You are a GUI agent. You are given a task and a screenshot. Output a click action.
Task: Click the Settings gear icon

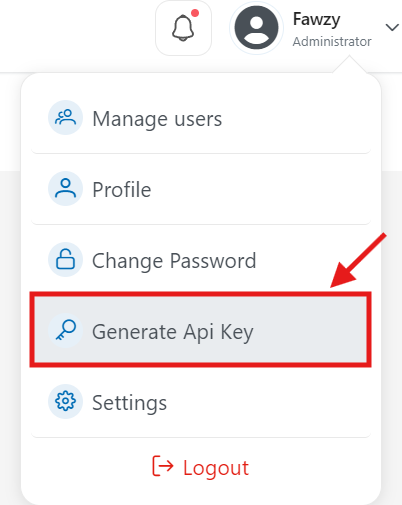click(65, 402)
